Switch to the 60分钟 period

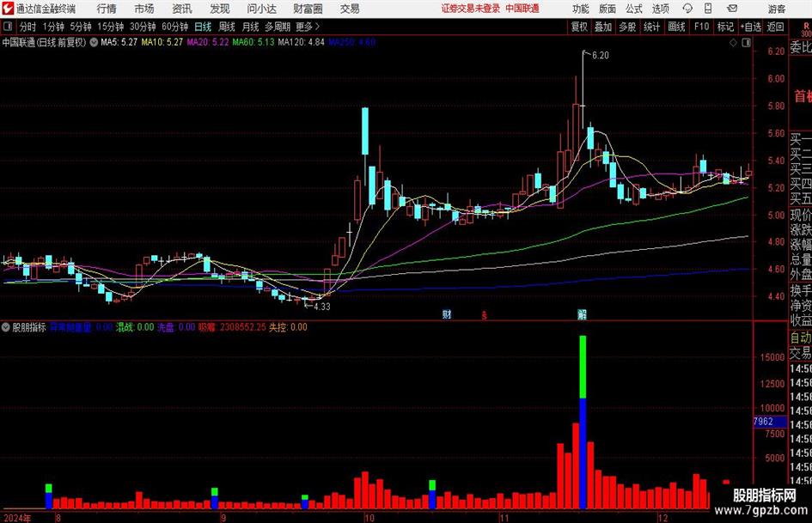click(x=175, y=27)
